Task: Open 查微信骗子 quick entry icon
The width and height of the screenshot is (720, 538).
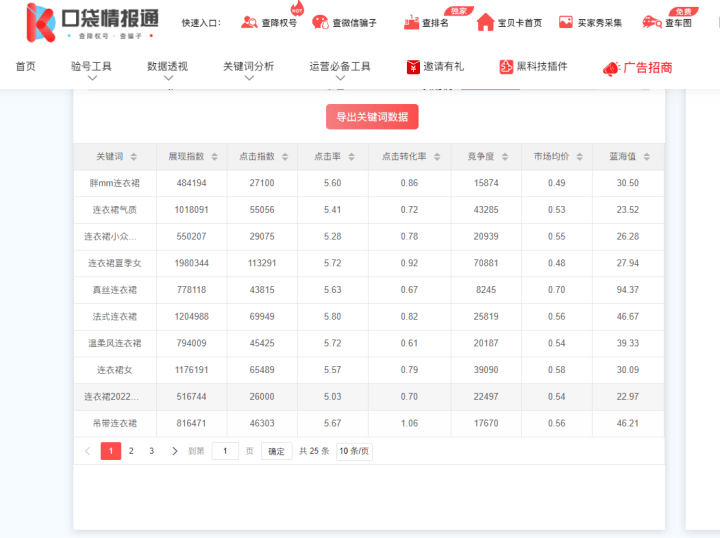Action: pyautogui.click(x=320, y=22)
